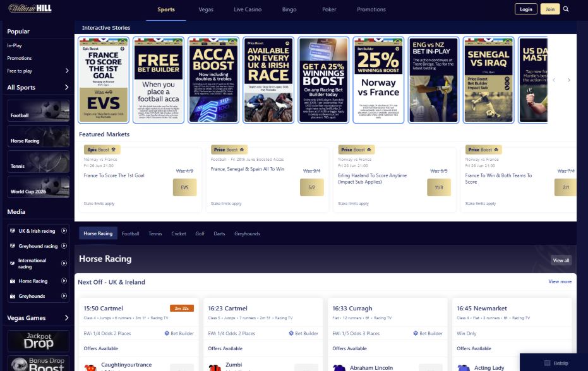Open the Sports top navigation tab
Viewport: 588px width, 371px height.
point(165,9)
